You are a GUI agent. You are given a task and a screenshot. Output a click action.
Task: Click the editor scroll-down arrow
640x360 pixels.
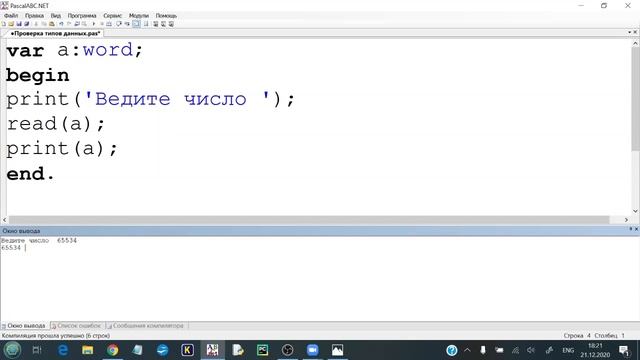(635, 211)
